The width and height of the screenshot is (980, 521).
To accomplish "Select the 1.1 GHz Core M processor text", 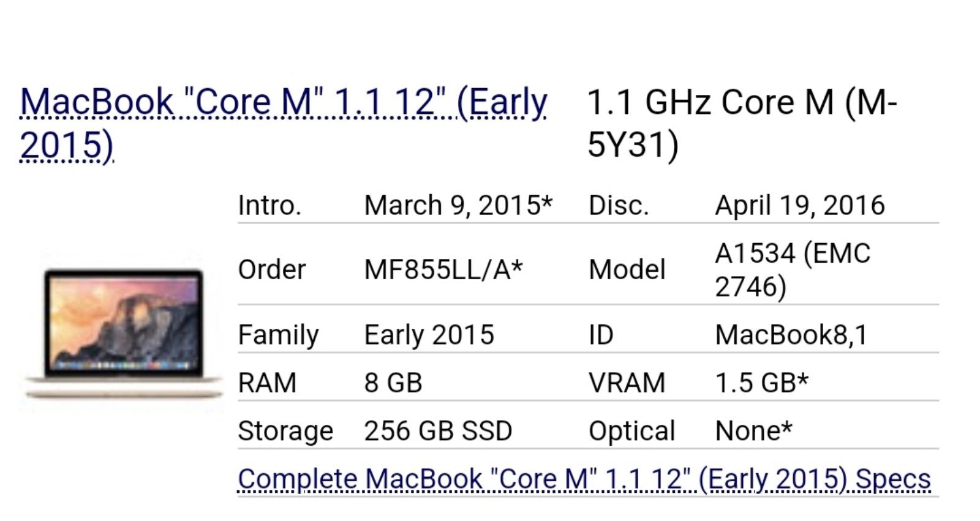I will (742, 123).
